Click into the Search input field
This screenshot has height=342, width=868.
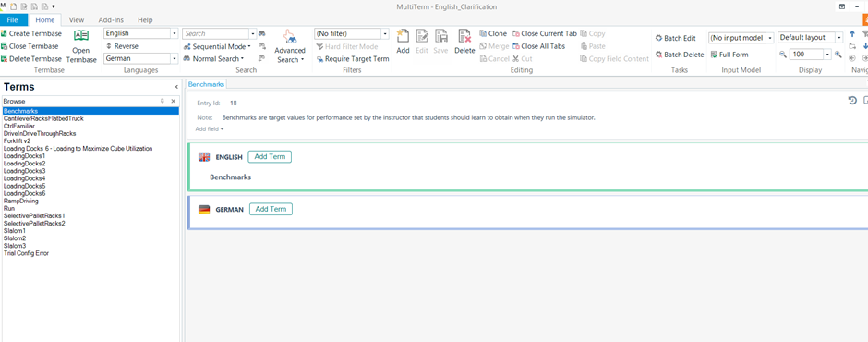[216, 34]
